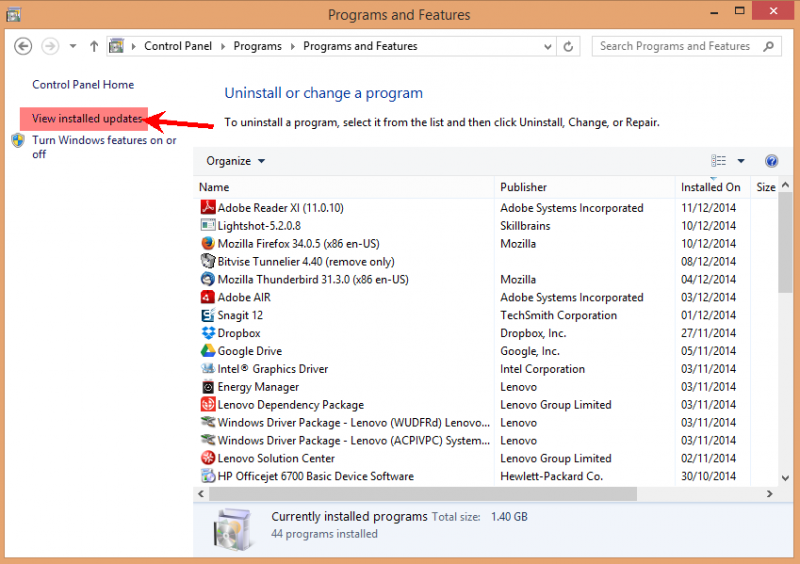Select the Lenovo WUDFRd driver package icon
The image size is (800, 564).
point(208,422)
